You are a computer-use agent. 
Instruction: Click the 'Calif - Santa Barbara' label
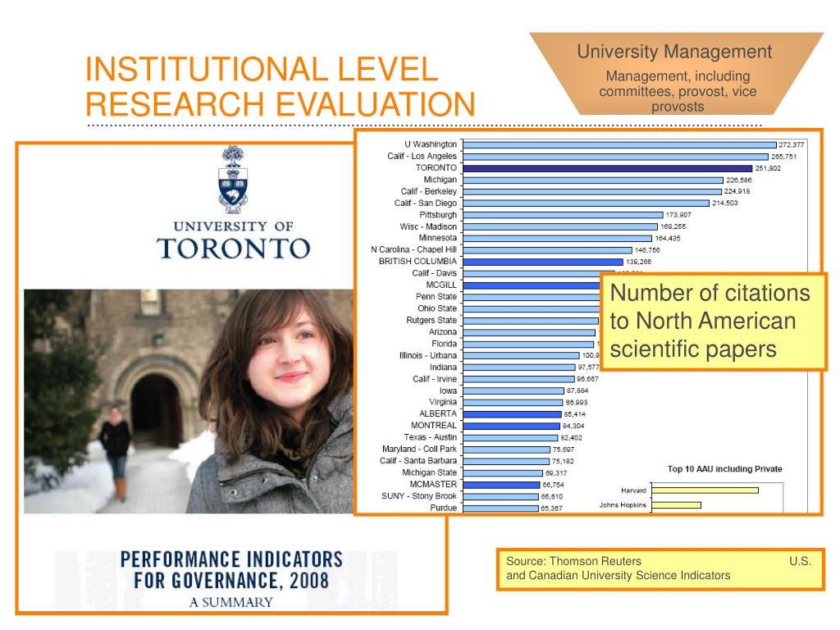[418, 461]
